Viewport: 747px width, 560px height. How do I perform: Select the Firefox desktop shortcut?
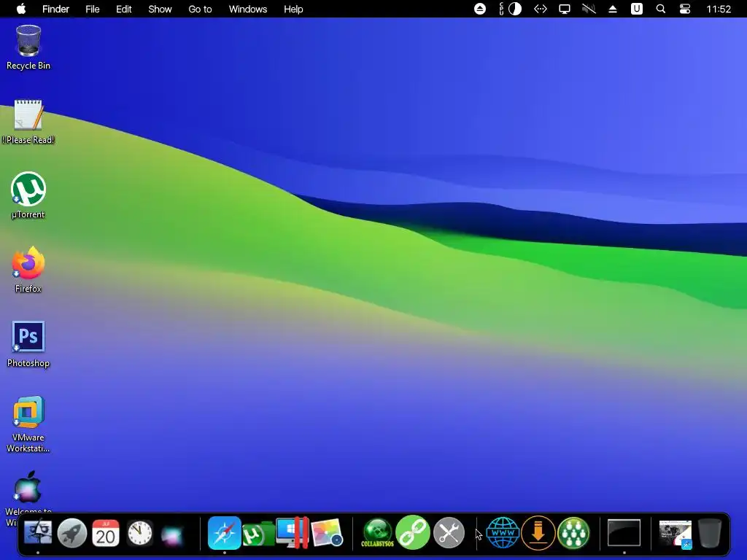[28, 270]
